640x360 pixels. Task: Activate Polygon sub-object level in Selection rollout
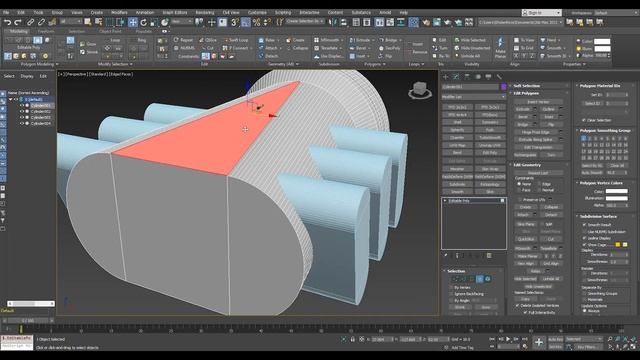coord(480,279)
